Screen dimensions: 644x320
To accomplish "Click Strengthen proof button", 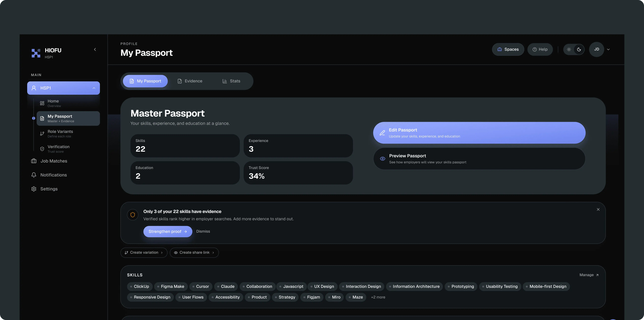I will [168, 232].
